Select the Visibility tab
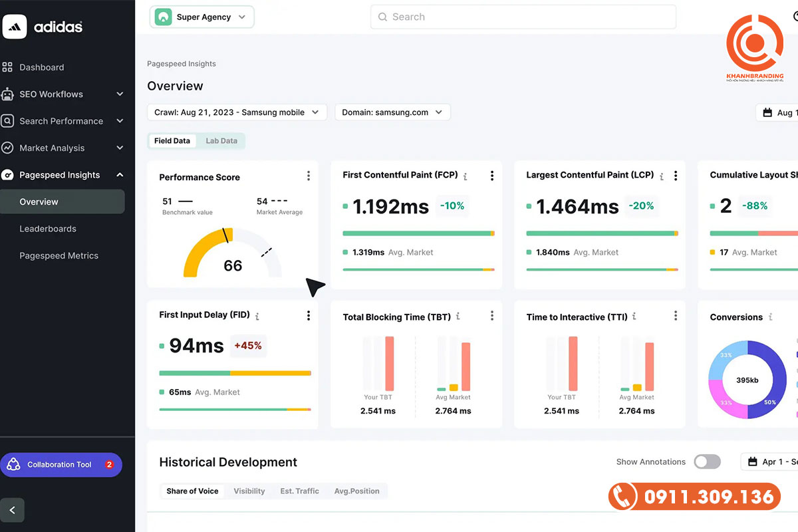 pos(249,491)
